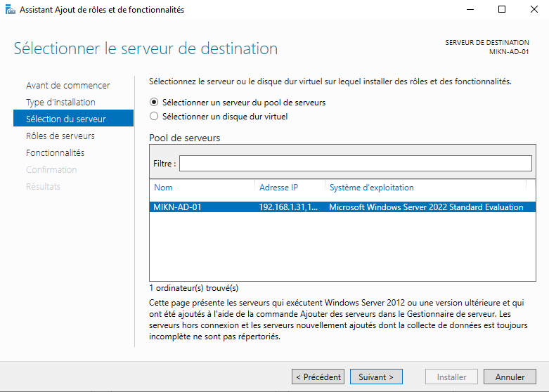Screen dimensions: 549x392
Task: Sort by Système d'exploitation column header
Action: click(x=371, y=188)
